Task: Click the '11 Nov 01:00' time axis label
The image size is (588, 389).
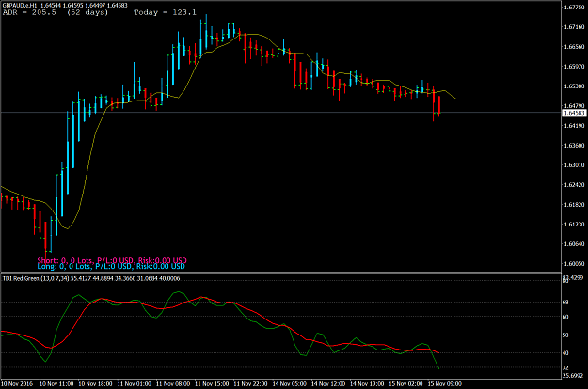Action: [135, 384]
